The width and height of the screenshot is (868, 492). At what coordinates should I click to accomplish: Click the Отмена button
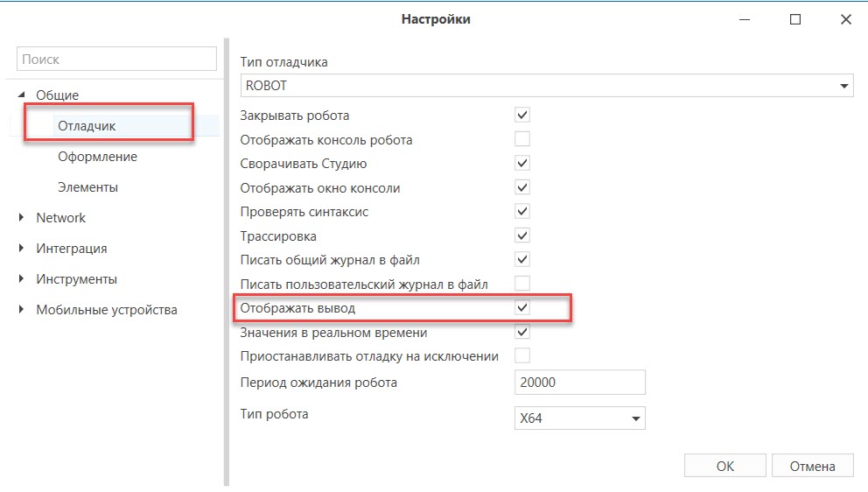(812, 466)
